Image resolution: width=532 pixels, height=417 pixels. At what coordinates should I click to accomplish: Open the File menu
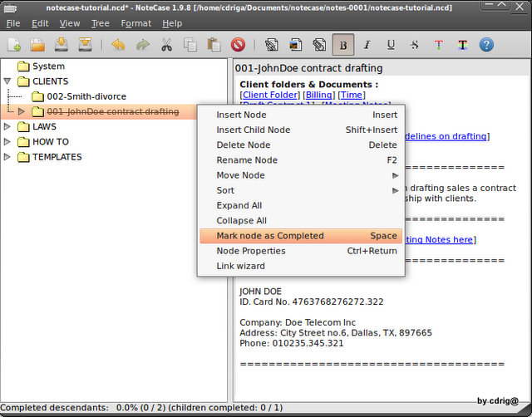click(x=13, y=23)
